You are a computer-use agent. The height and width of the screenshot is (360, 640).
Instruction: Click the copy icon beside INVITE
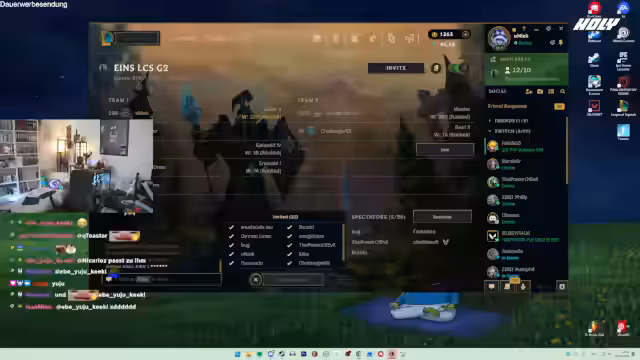tap(436, 68)
